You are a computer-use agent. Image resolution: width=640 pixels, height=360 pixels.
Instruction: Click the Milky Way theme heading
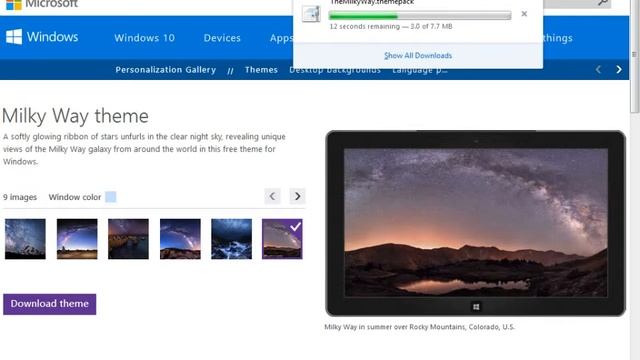click(76, 116)
